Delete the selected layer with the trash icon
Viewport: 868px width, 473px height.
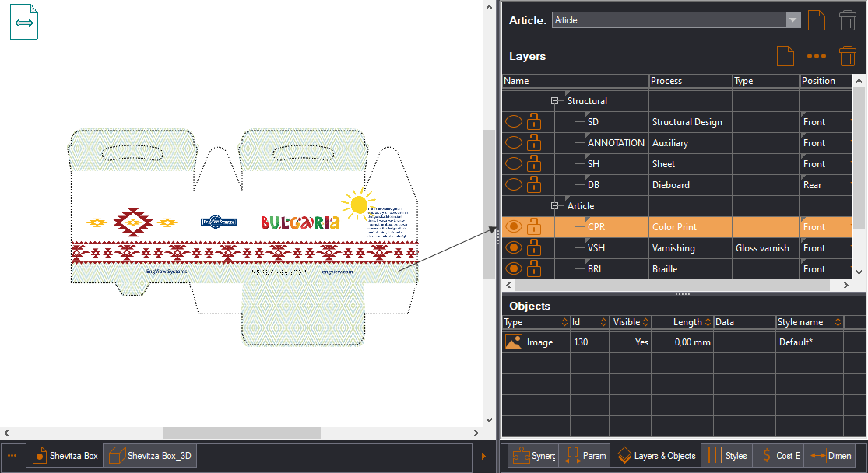tap(848, 56)
